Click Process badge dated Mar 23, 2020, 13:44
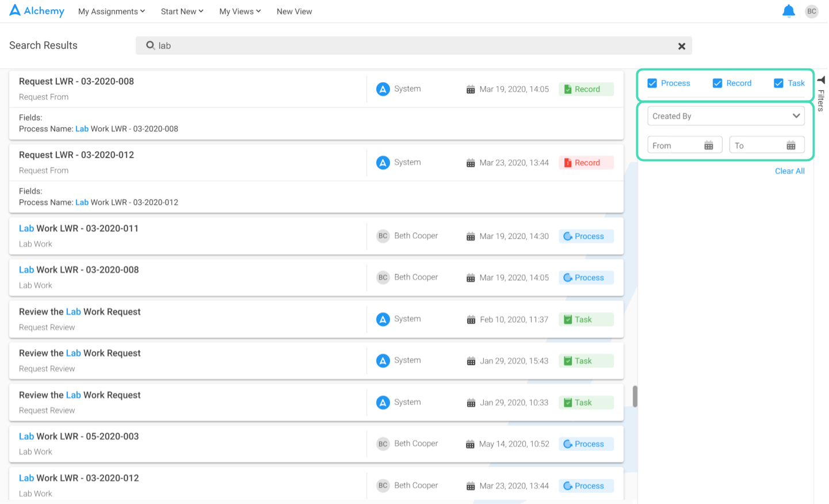Screen dimensions: 829x504 (586, 486)
